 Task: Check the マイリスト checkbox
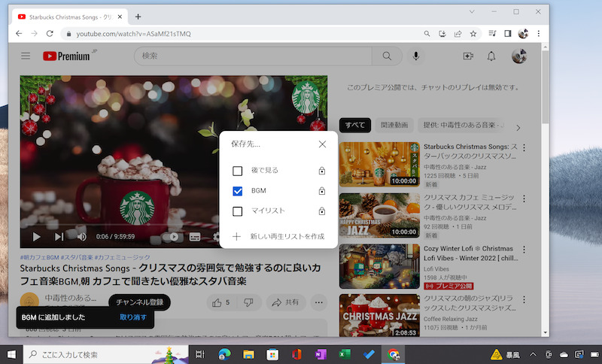(238, 211)
